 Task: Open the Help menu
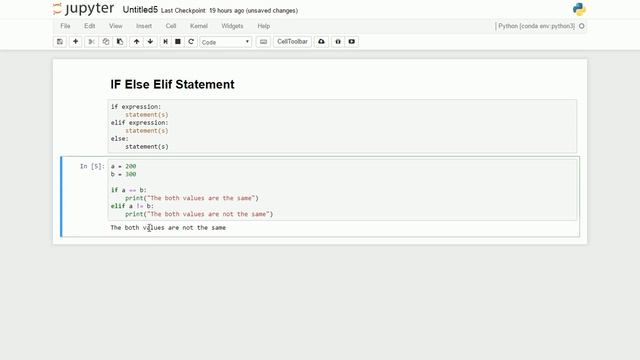click(264, 26)
